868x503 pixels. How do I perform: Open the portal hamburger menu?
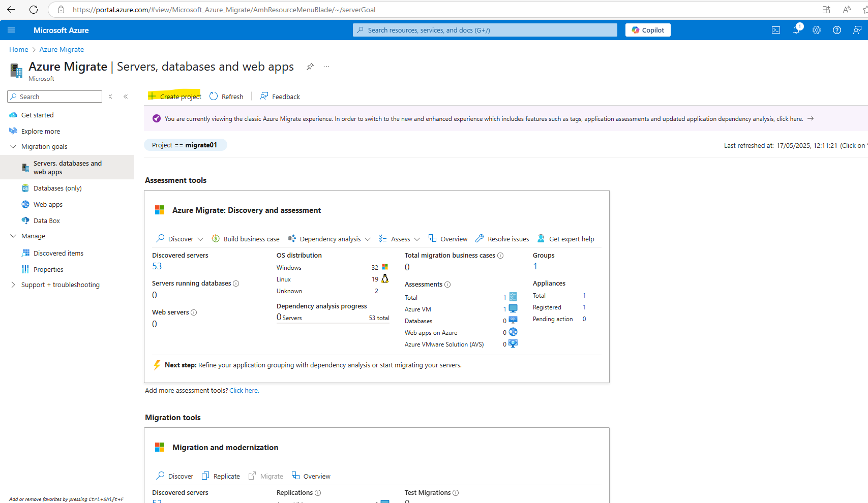click(11, 30)
